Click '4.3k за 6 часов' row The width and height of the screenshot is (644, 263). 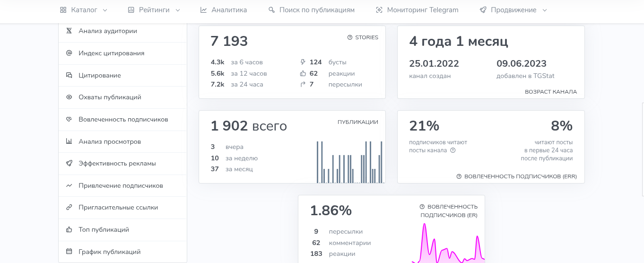236,62
